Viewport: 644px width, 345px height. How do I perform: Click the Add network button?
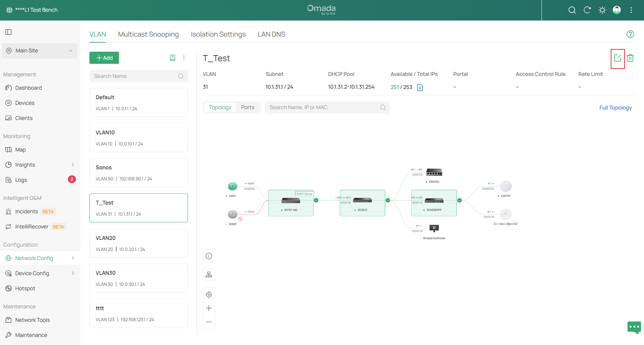pos(104,58)
